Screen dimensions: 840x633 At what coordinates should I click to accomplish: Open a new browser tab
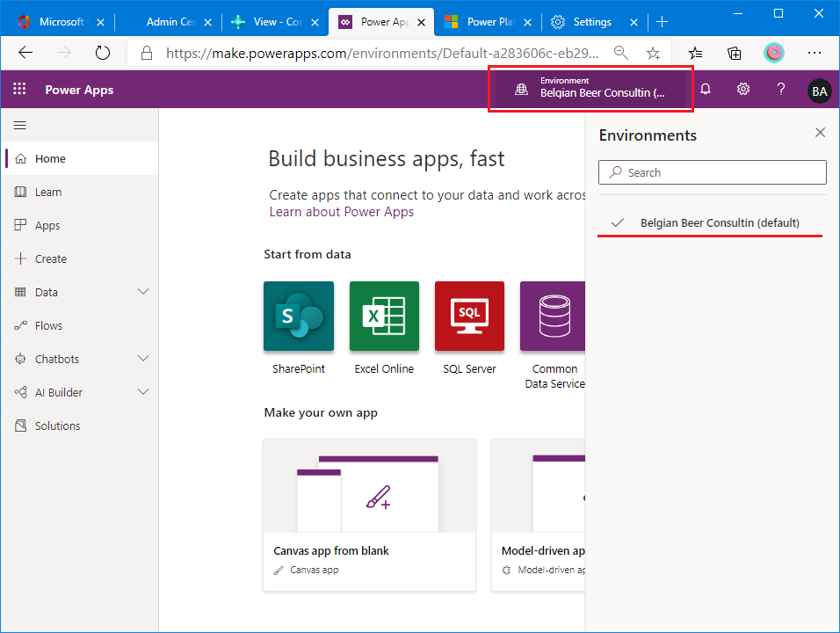663,22
